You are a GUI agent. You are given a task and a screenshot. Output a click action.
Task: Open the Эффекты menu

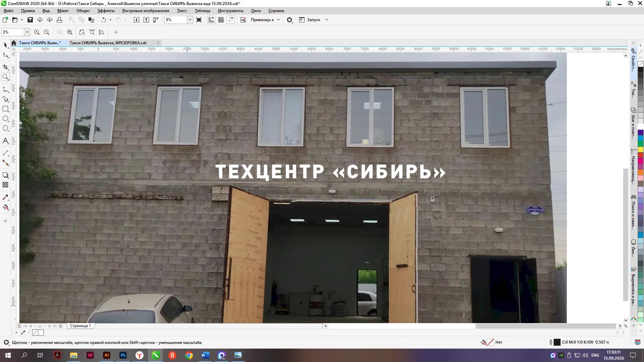point(106,11)
